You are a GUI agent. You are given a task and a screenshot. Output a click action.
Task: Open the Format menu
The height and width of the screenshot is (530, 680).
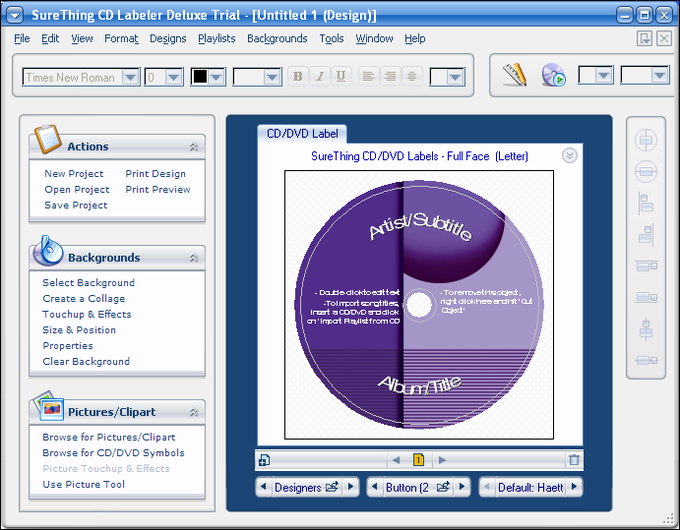click(121, 39)
